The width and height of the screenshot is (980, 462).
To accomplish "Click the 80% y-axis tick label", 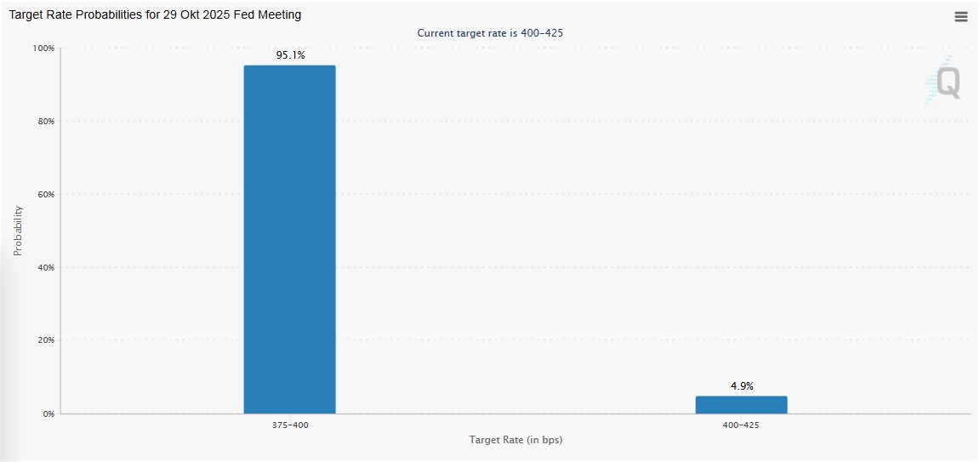I will click(45, 122).
